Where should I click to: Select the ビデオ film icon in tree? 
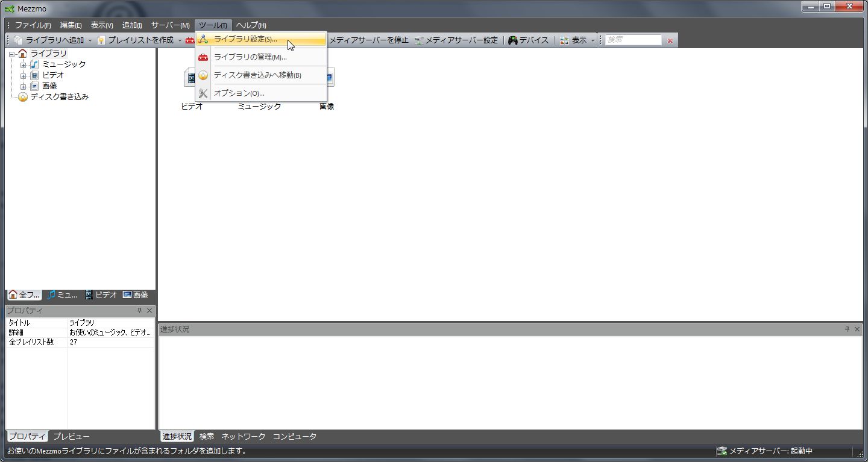tap(34, 75)
